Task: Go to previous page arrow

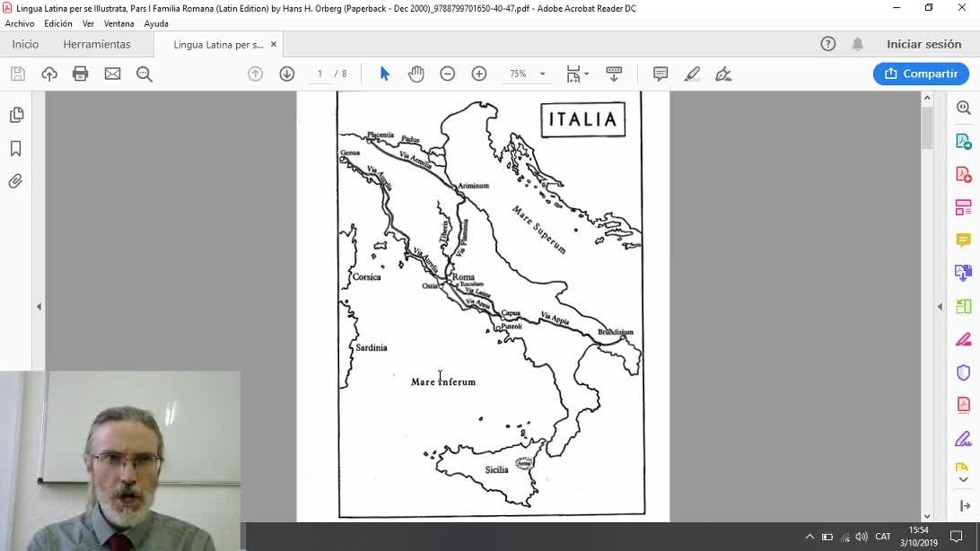Action: 255,74
